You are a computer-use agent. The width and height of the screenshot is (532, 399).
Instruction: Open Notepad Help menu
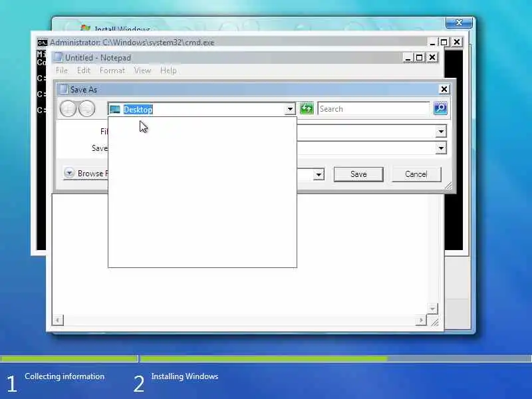coord(168,70)
